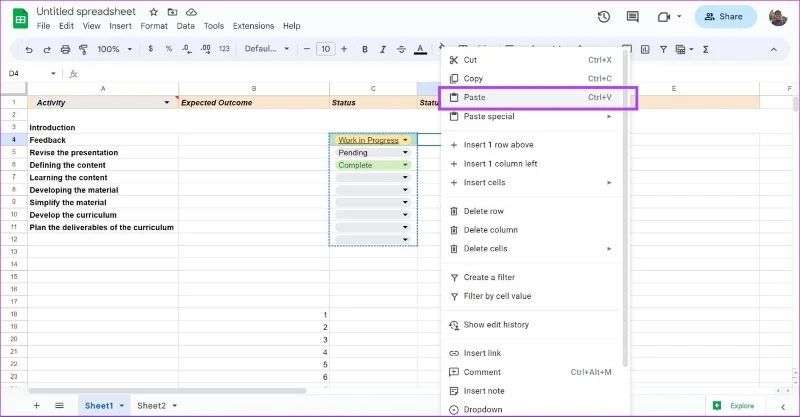This screenshot has height=417, width=800.
Task: Click the Functions sigma icon
Action: [706, 50]
